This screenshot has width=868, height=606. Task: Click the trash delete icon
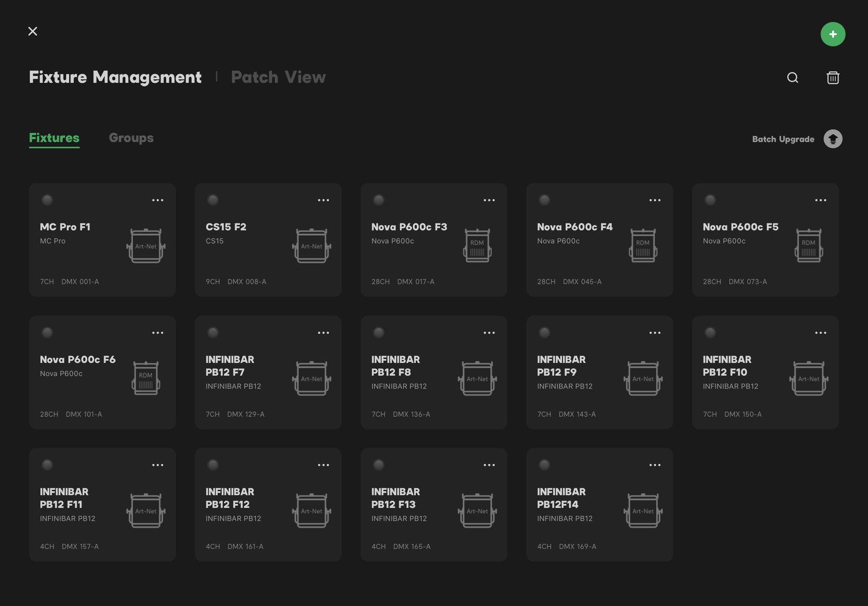point(833,78)
